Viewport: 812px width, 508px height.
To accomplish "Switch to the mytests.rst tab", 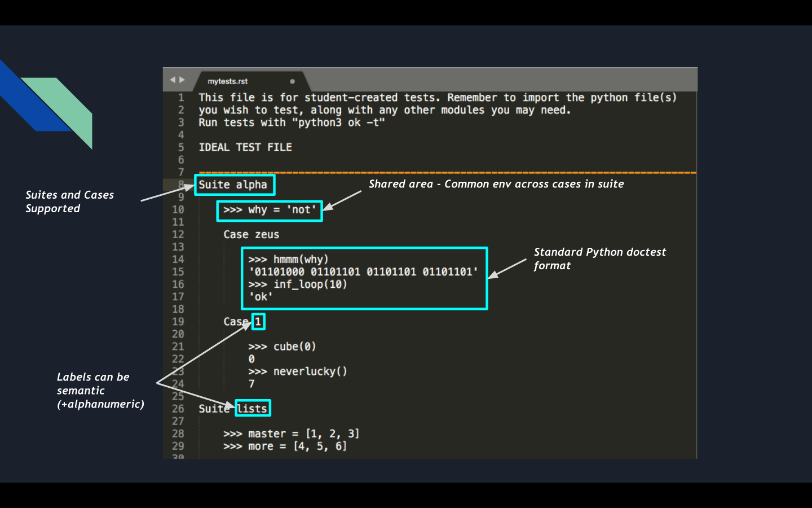I will [x=228, y=81].
